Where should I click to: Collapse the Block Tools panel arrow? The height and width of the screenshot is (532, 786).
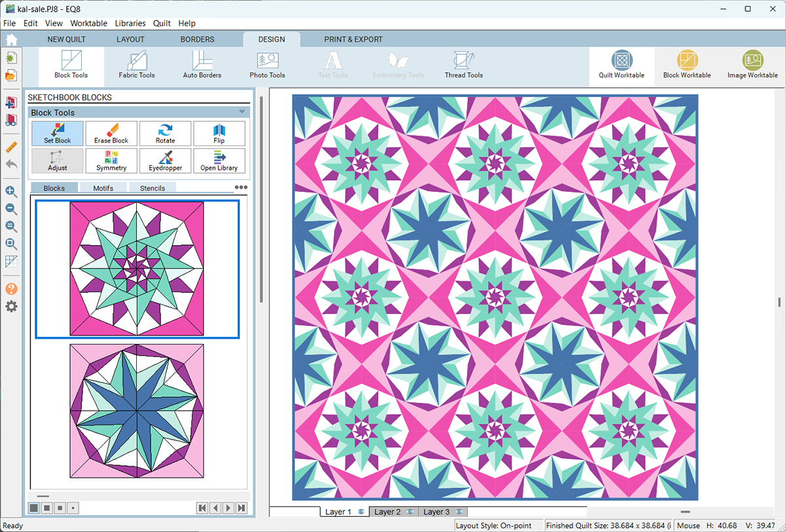click(x=242, y=112)
